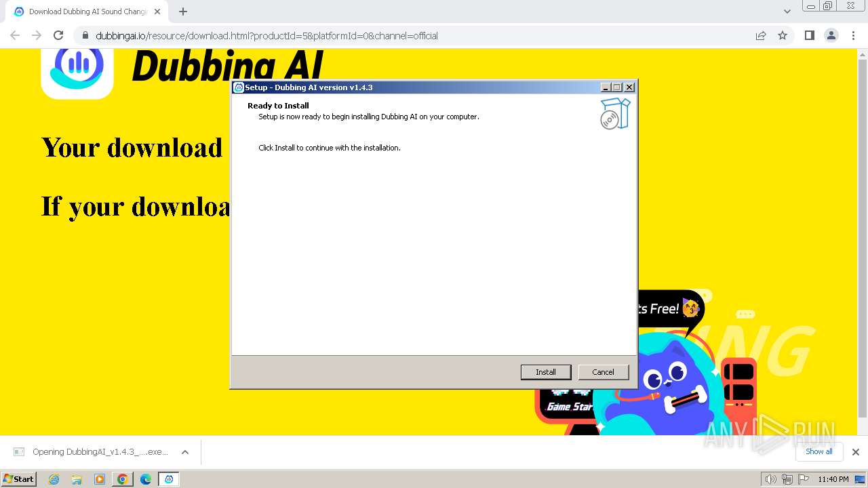This screenshot has width=868, height=488.
Task: Bookmark this page with the star icon
Action: tap(783, 35)
